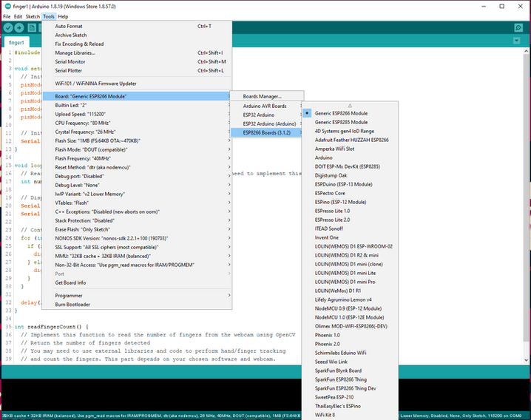Choose SparkFun ESP8266 Thing Dev board
The height and width of the screenshot is (420, 531).
[350, 388]
